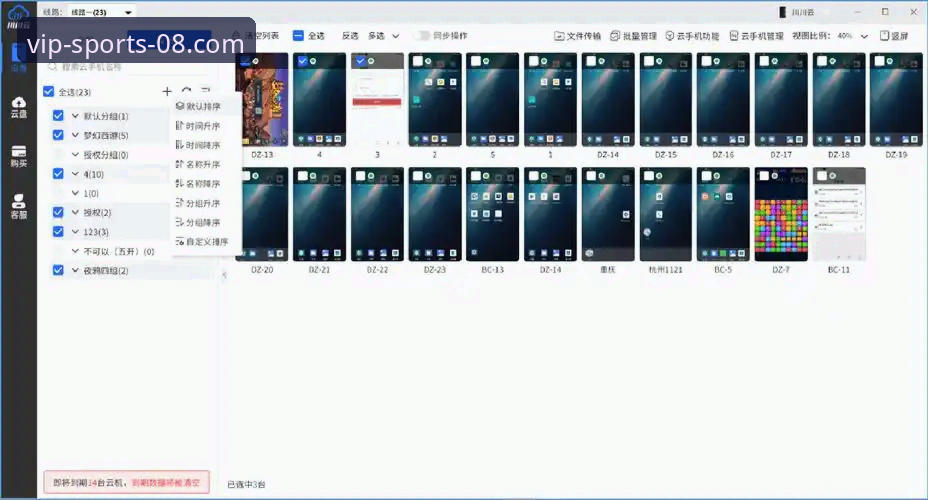Image resolution: width=928 pixels, height=500 pixels.
Task: Open the DZ-19 cloud phone thumbnail
Action: pyautogui.click(x=896, y=99)
